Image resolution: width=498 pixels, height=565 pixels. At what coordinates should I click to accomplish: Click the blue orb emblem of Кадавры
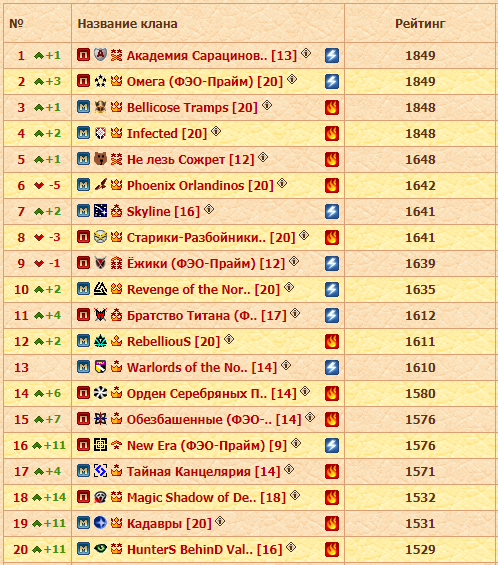point(101,522)
